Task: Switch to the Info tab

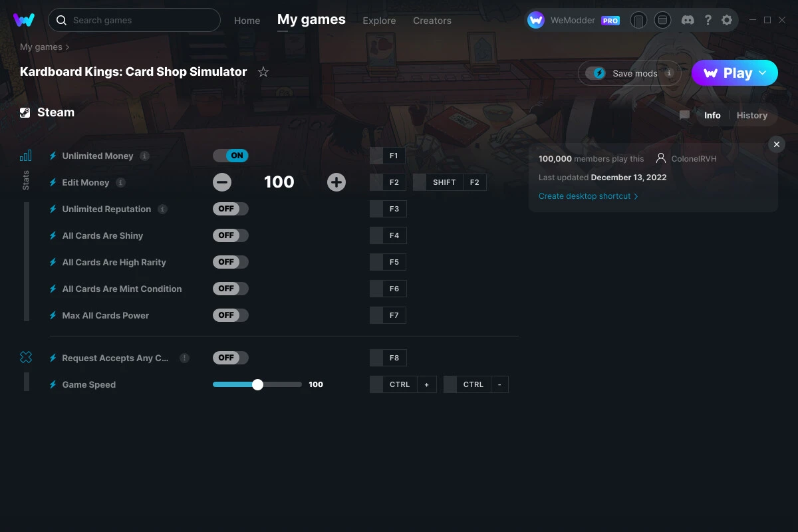Action: click(x=712, y=115)
